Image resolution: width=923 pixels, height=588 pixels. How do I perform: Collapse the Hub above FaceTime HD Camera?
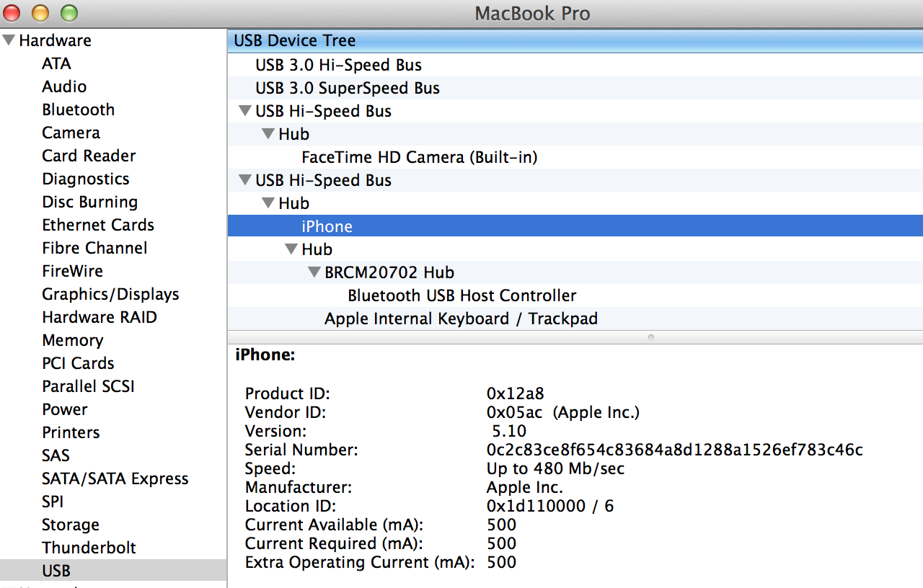click(x=268, y=134)
